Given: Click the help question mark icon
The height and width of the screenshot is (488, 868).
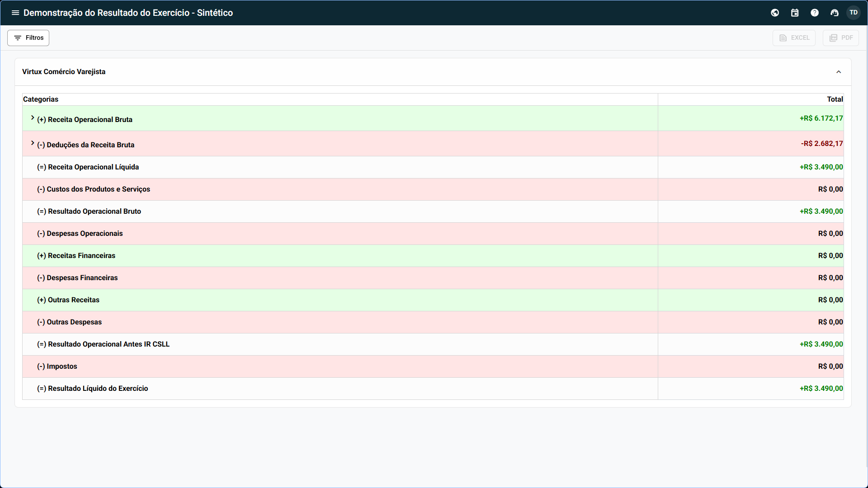Looking at the screenshot, I should pos(815,13).
